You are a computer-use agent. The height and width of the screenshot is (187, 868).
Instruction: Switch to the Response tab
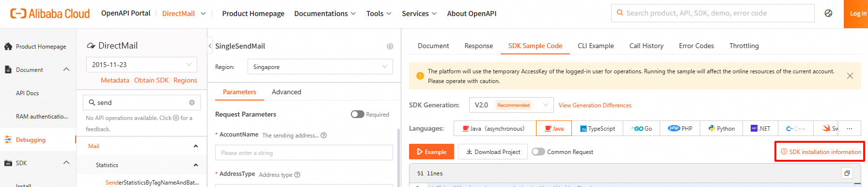(479, 46)
